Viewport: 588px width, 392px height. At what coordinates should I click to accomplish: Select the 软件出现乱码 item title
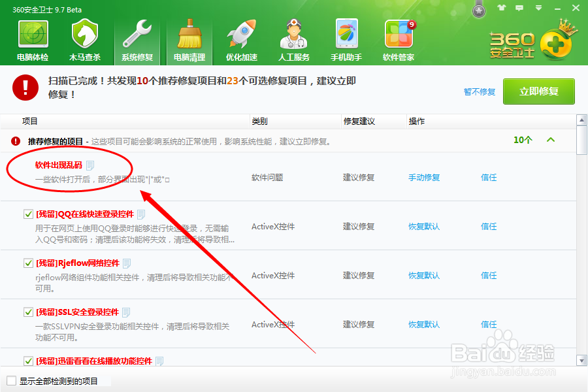point(59,165)
